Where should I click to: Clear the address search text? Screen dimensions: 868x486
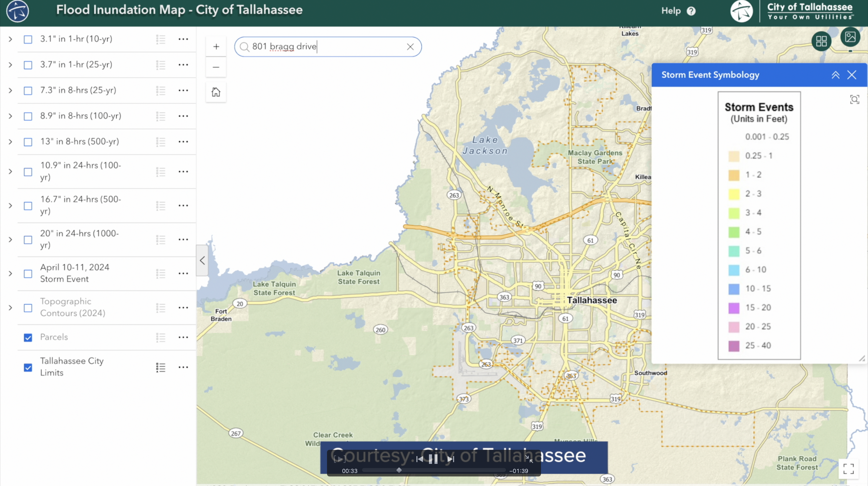pyautogui.click(x=410, y=47)
